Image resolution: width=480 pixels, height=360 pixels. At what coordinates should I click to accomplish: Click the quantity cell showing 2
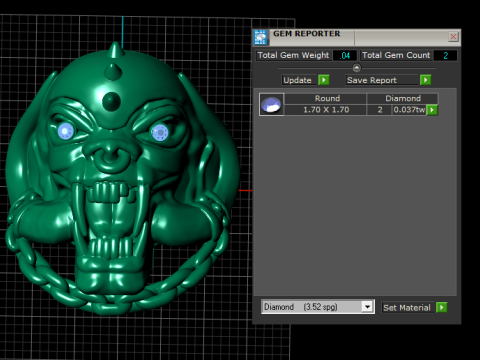[x=380, y=110]
